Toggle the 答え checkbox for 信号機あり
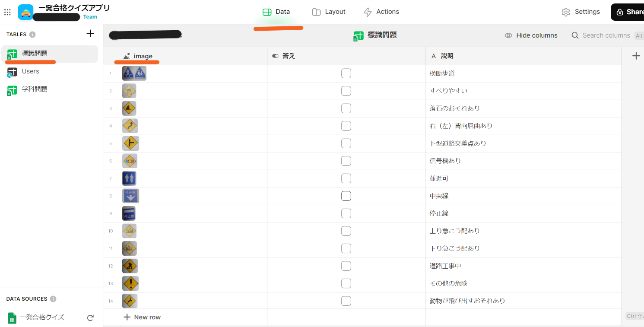This screenshot has height=327, width=644. (x=346, y=161)
